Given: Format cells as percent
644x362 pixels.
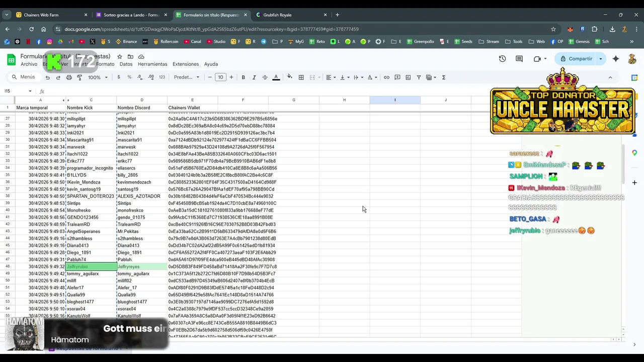Looking at the screenshot, I should [129, 77].
